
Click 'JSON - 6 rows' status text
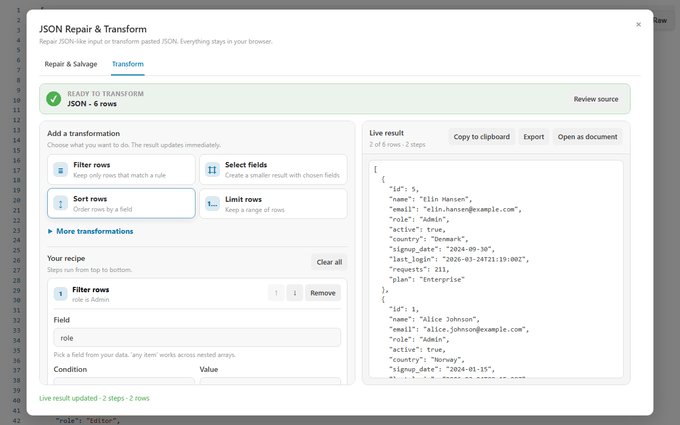pyautogui.click(x=92, y=104)
